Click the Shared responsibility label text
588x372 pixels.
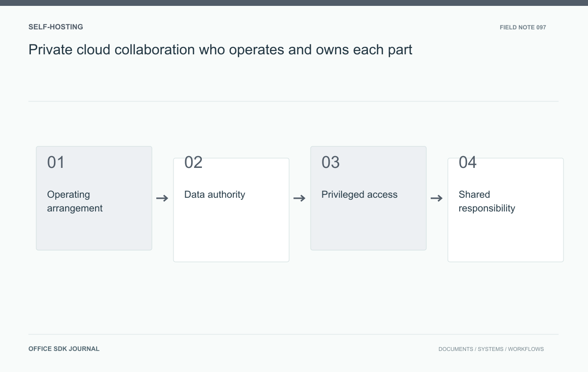coord(487,201)
